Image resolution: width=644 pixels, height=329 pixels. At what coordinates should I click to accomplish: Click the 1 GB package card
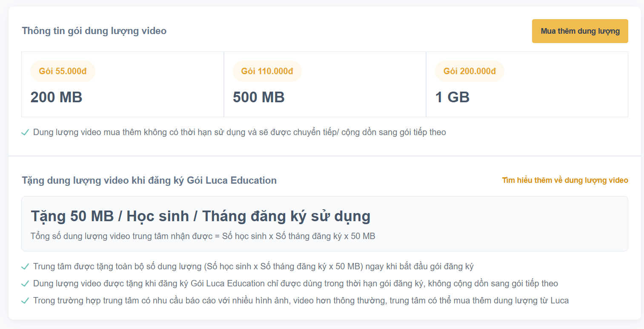(527, 84)
